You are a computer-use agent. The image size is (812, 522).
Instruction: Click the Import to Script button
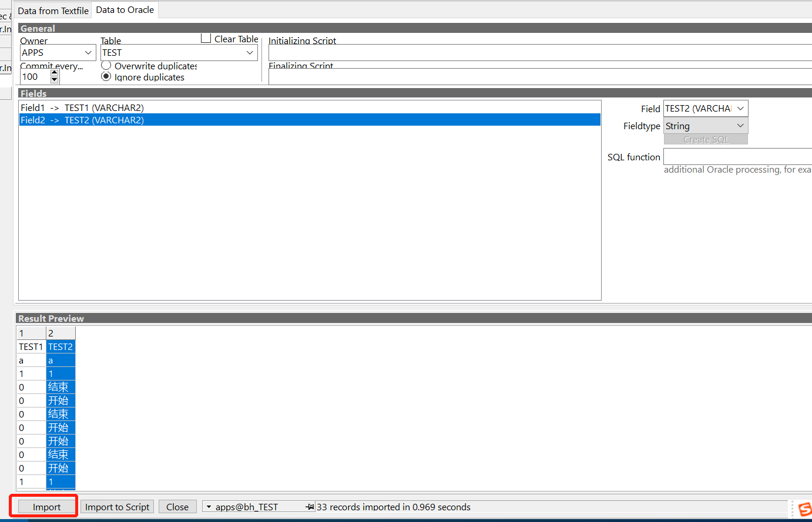(117, 506)
